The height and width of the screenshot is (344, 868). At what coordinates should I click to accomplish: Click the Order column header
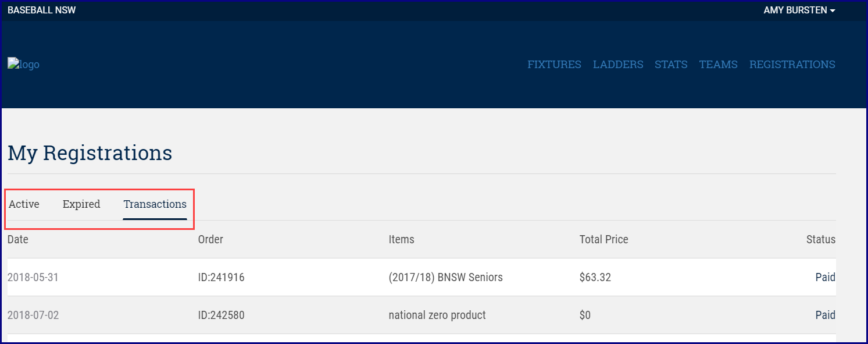point(210,239)
